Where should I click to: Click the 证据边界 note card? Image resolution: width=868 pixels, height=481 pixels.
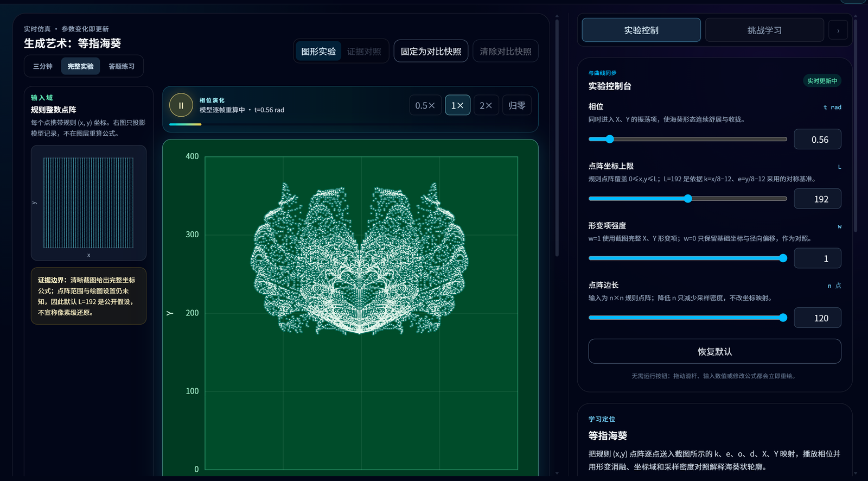[88, 296]
